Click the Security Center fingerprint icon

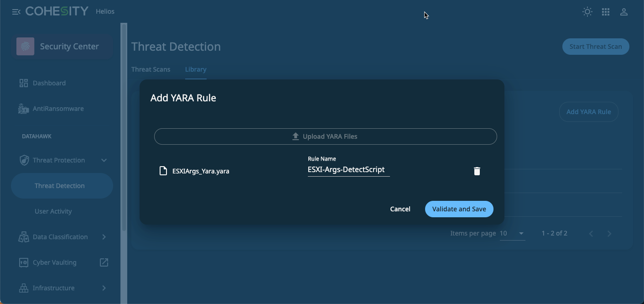26,47
